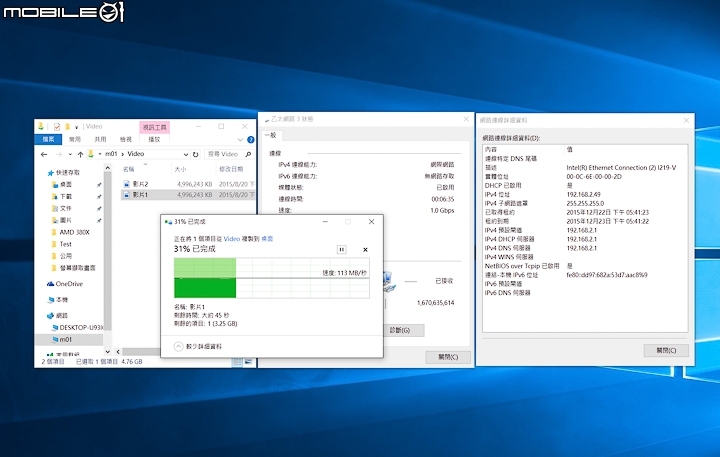Image resolution: width=720 pixels, height=457 pixels.
Task: Open the 桌面 destination link in the copy dialog
Action: [x=267, y=239]
